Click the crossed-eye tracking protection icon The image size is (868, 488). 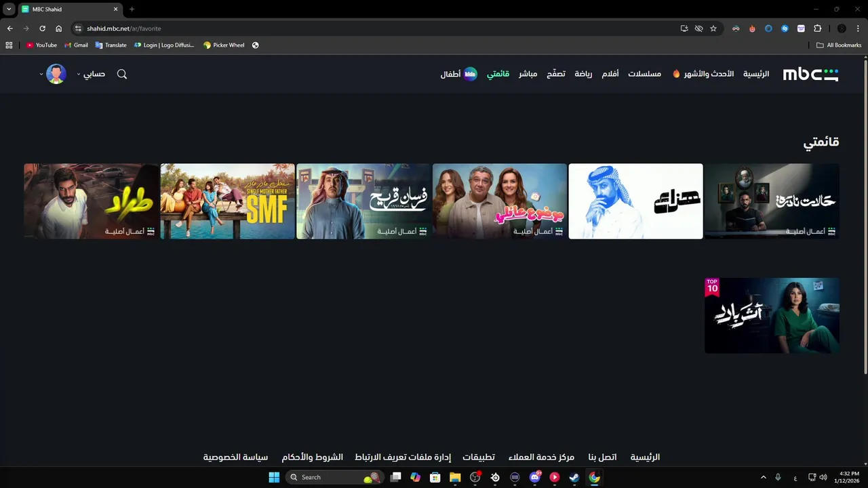(698, 28)
